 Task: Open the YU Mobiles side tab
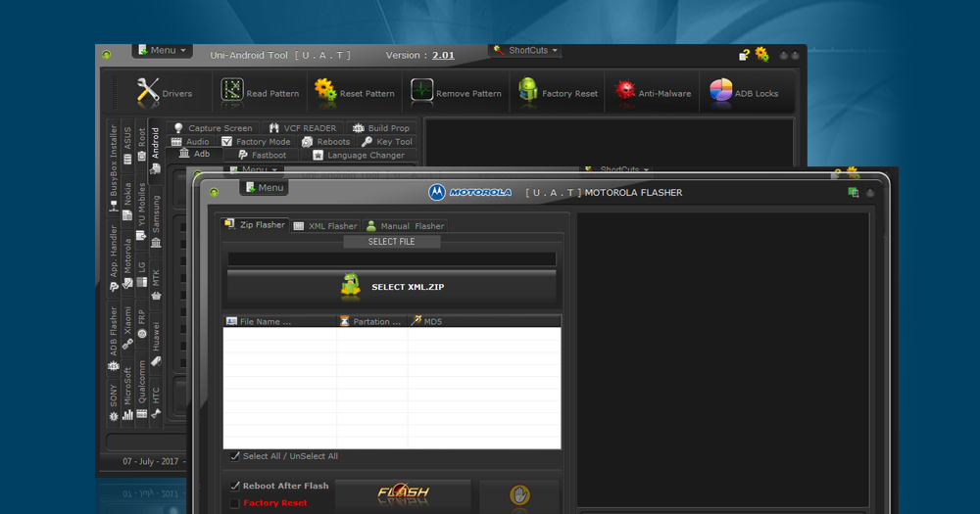click(142, 212)
